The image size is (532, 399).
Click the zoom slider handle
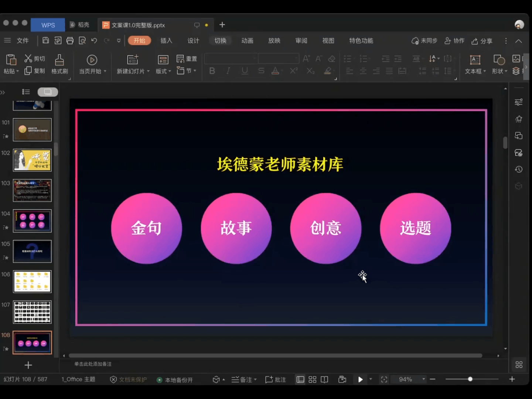click(470, 379)
